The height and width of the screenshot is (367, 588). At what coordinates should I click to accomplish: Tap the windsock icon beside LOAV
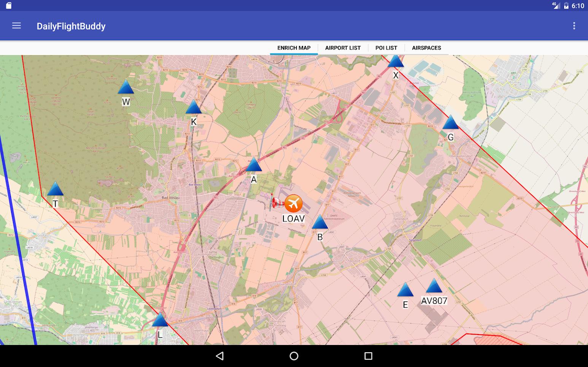point(277,202)
